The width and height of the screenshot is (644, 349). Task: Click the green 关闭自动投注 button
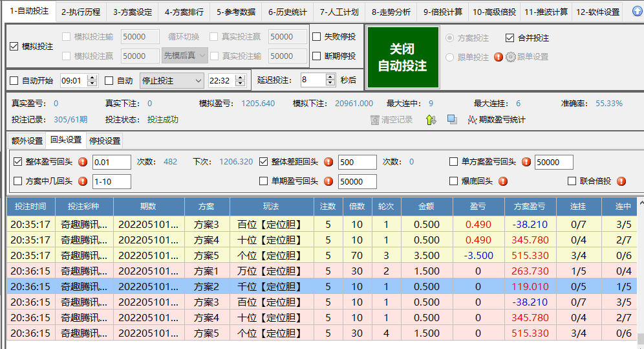(x=402, y=57)
